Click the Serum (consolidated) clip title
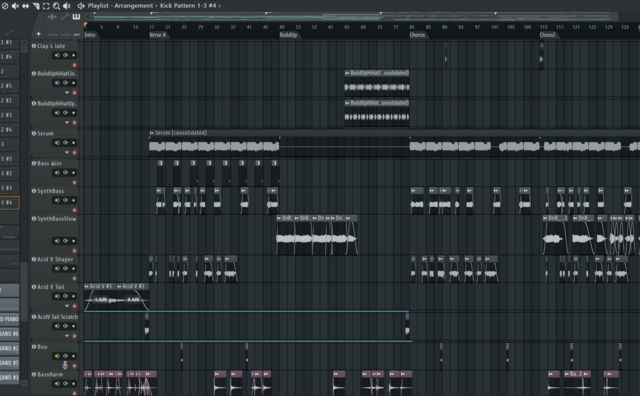This screenshot has width=640, height=396. (x=181, y=133)
